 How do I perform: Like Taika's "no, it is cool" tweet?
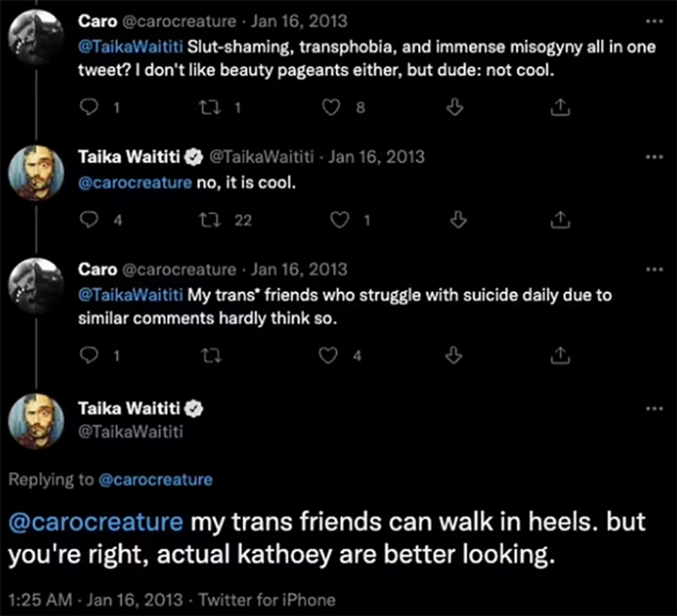pyautogui.click(x=339, y=220)
